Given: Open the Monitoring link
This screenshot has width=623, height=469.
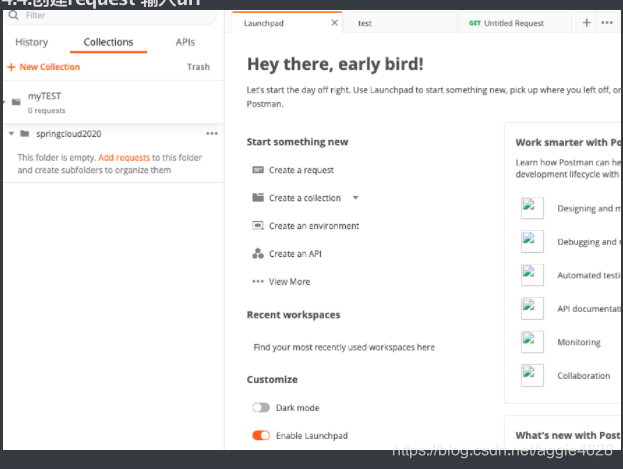Looking at the screenshot, I should [x=579, y=342].
